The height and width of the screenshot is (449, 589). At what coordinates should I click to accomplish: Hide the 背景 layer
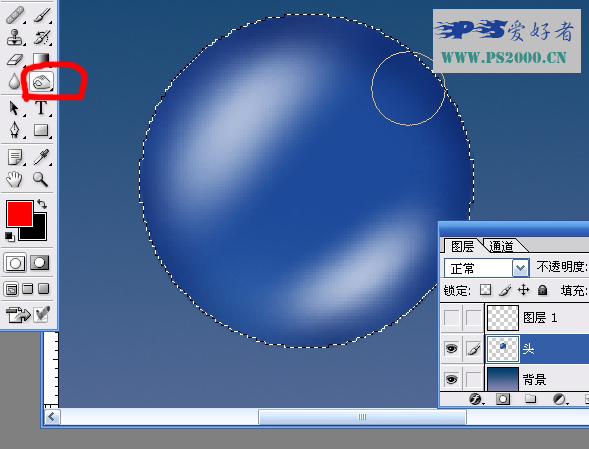[x=452, y=379]
